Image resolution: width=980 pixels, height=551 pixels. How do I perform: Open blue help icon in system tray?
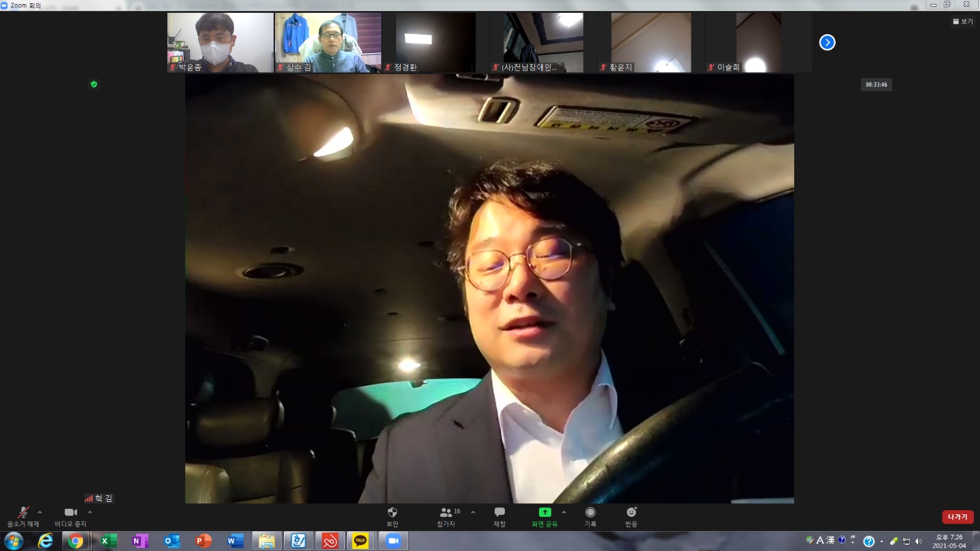coord(868,541)
